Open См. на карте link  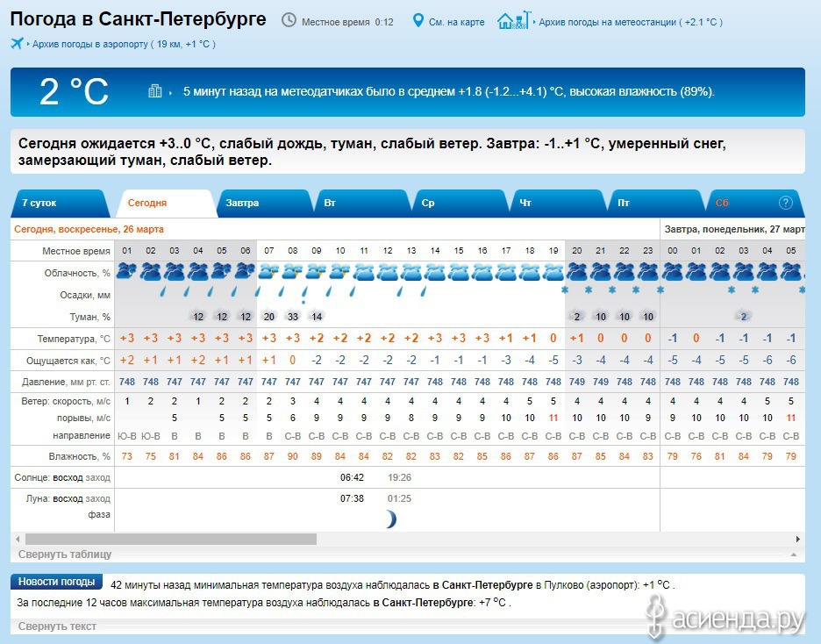457,23
